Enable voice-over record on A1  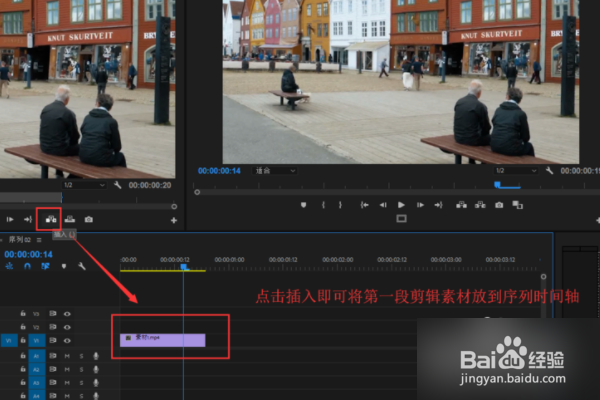click(96, 356)
